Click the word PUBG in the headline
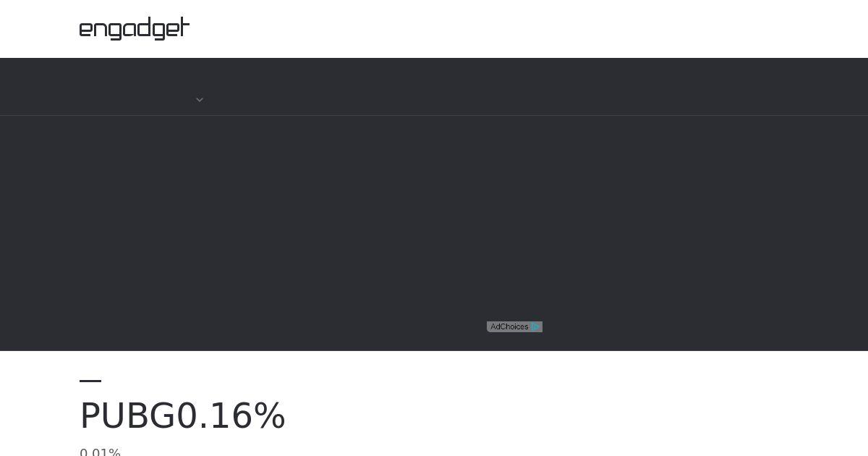 click(x=128, y=416)
